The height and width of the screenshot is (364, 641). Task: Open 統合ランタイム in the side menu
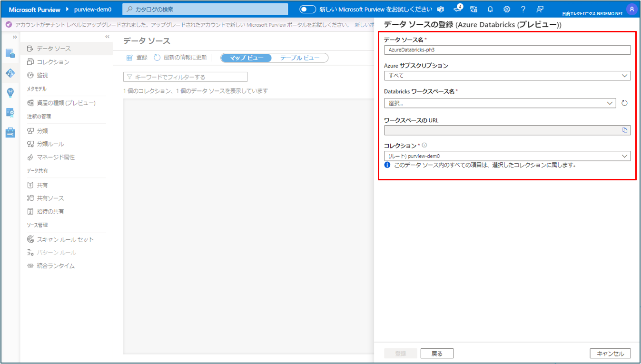click(x=67, y=266)
